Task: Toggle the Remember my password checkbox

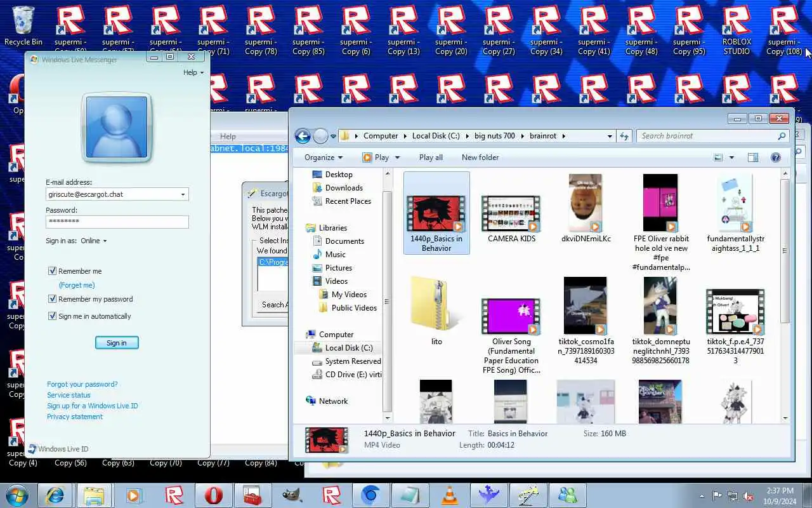Action: (53, 299)
